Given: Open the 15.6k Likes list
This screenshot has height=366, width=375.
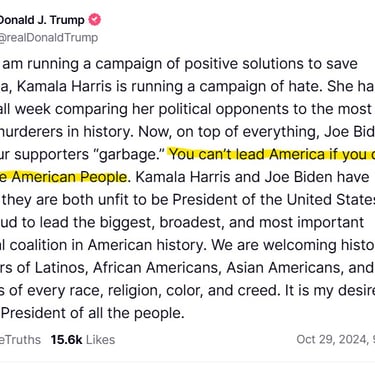Looking at the screenshot, I should click(x=83, y=340).
